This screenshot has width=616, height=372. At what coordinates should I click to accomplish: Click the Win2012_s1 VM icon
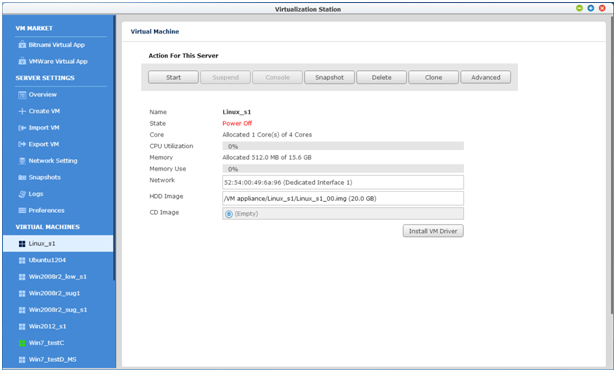22,326
